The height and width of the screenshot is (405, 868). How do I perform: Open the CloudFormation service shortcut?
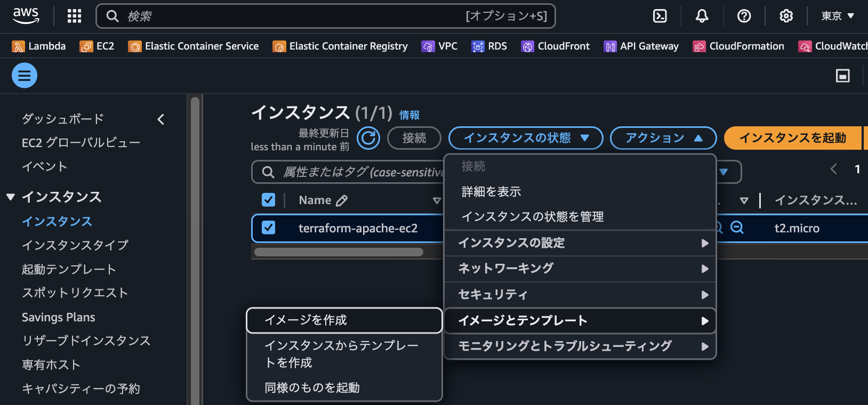tap(738, 46)
